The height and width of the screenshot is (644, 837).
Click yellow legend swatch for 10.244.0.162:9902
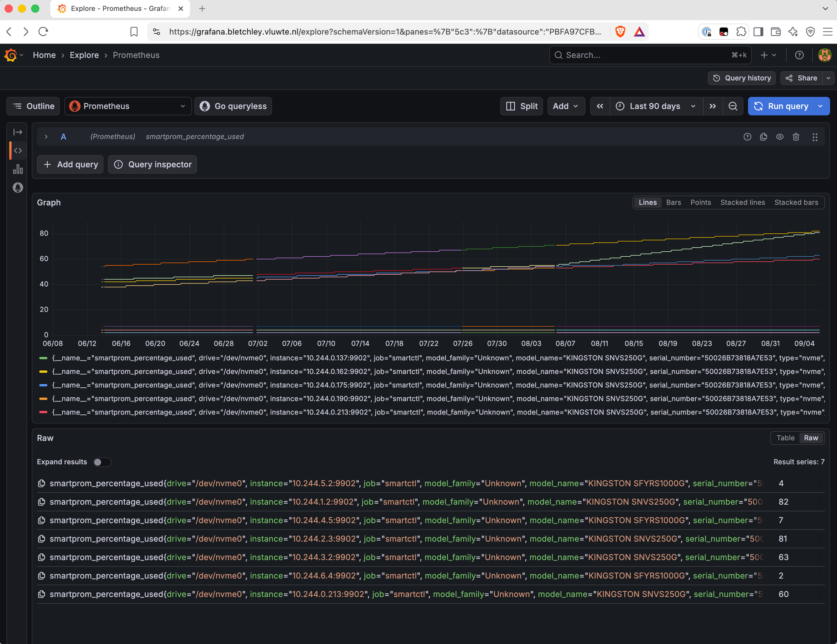coord(43,372)
